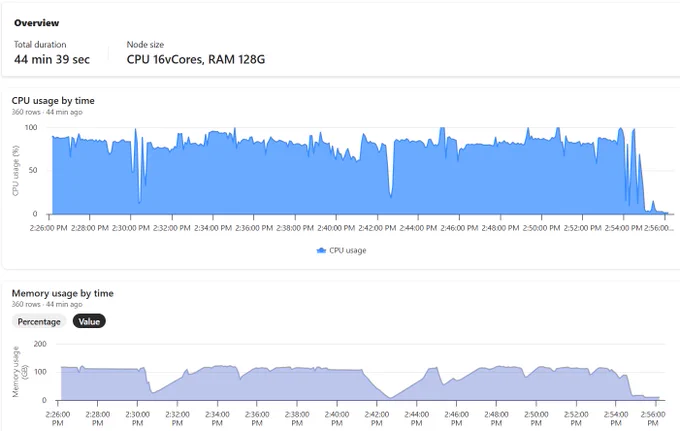Click the CPU usage legend icon
The height and width of the screenshot is (431, 680).
coord(321,250)
